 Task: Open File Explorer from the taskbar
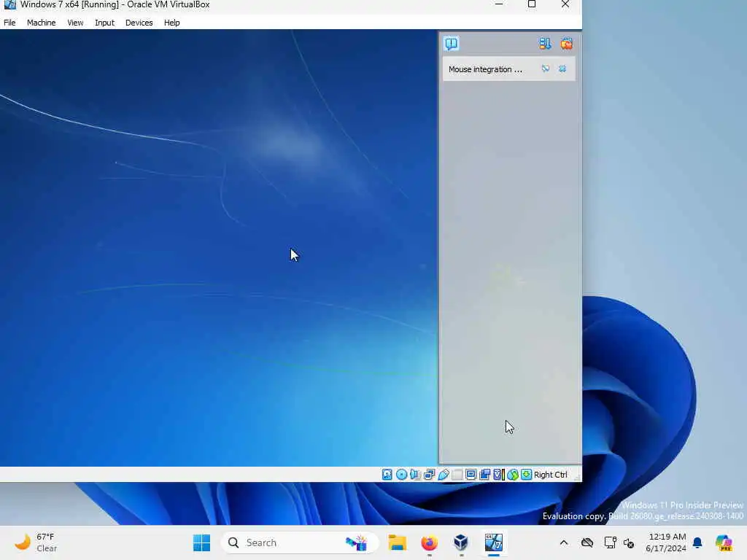tap(397, 542)
